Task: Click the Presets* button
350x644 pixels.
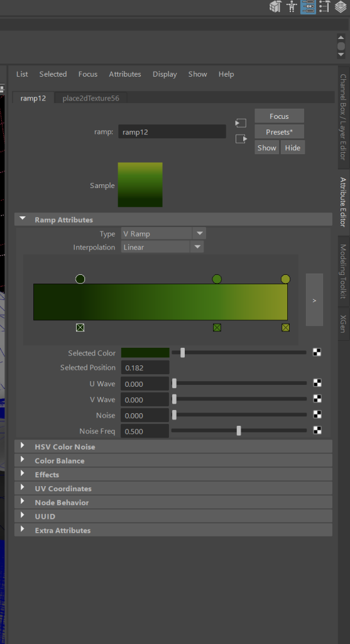Action: pyautogui.click(x=280, y=132)
